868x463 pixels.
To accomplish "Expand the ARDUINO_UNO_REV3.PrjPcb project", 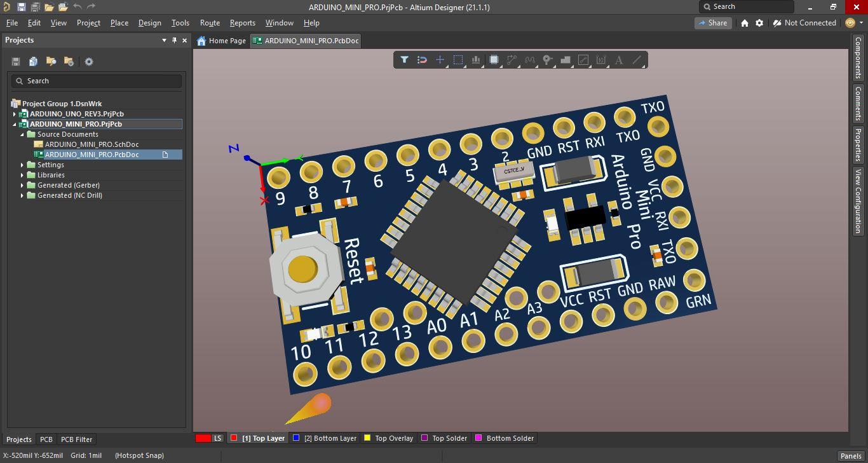I will [x=15, y=114].
